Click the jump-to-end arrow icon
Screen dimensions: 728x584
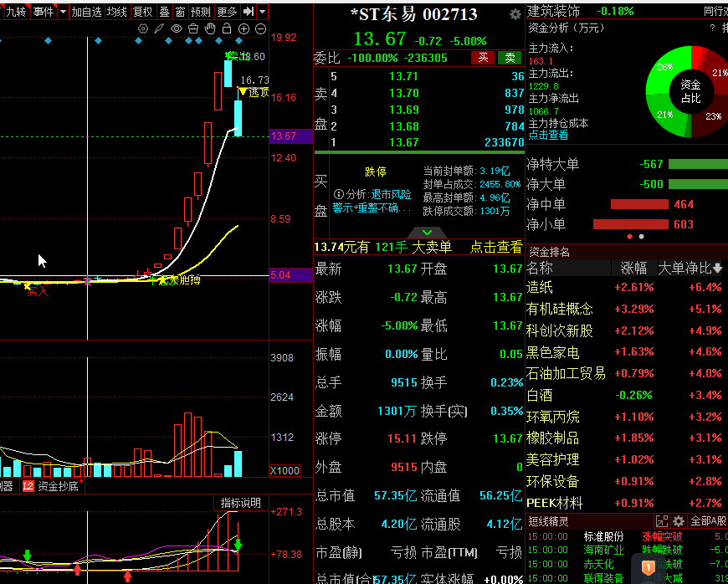[x=249, y=12]
